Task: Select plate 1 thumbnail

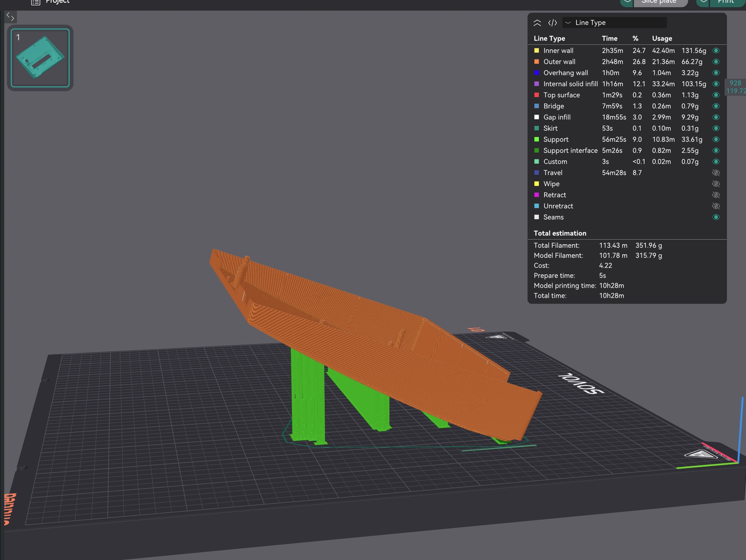Action: click(x=40, y=58)
